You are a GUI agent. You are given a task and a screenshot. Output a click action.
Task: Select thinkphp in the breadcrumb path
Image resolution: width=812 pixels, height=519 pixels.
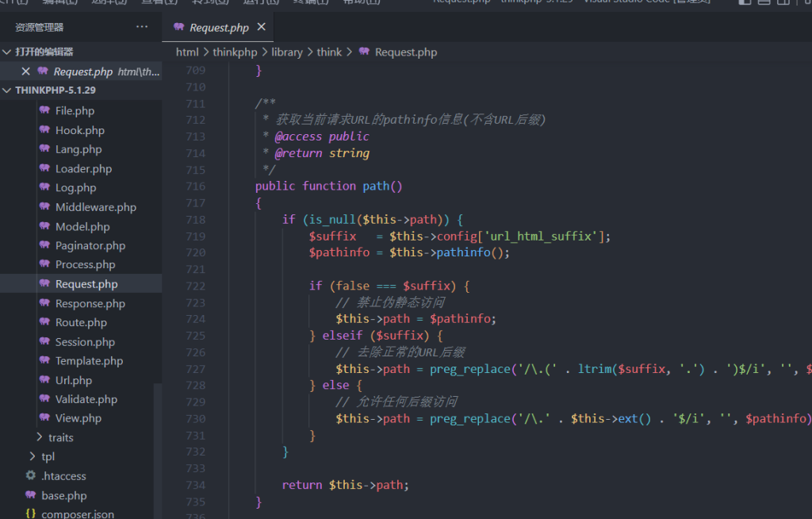pyautogui.click(x=235, y=52)
